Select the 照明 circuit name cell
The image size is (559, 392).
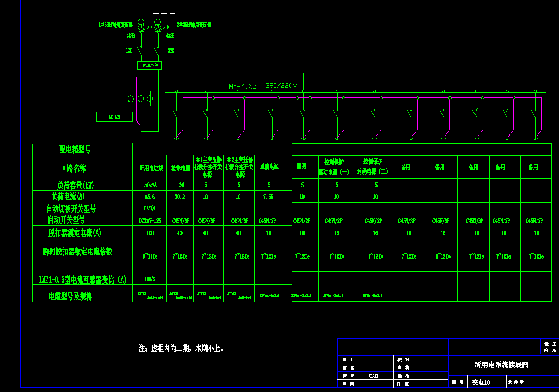coord(301,166)
